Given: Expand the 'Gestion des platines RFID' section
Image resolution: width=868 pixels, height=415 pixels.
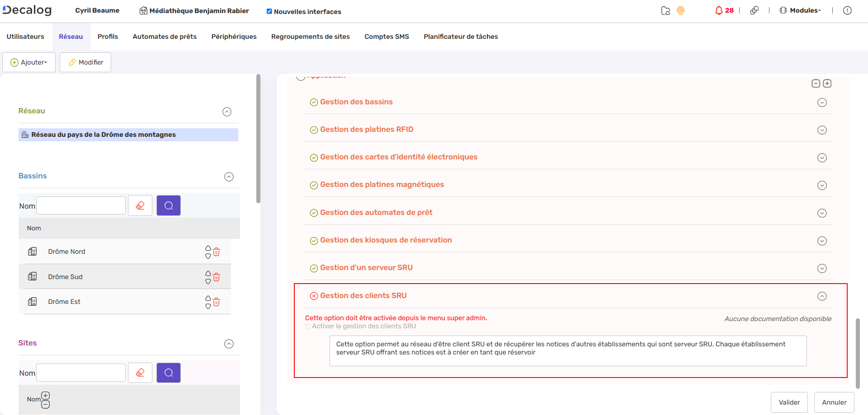Looking at the screenshot, I should pos(822,130).
